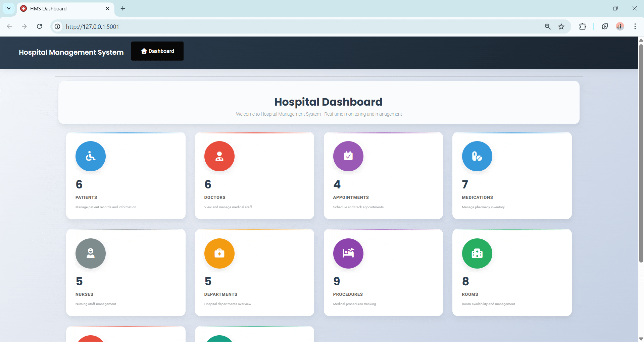Click the scrollbar down arrow

point(641,339)
